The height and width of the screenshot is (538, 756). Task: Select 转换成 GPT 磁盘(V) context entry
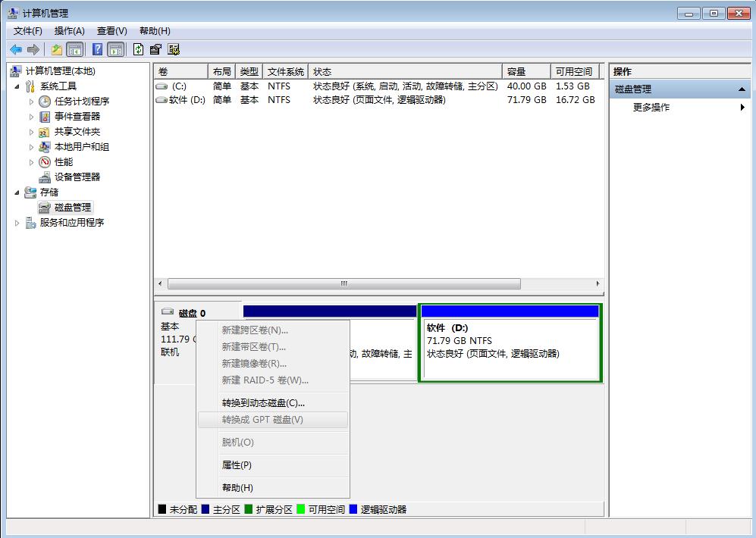[273, 420]
